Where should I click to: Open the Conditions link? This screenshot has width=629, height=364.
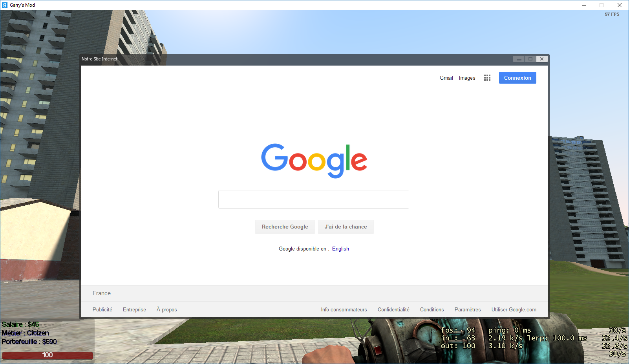coord(432,309)
